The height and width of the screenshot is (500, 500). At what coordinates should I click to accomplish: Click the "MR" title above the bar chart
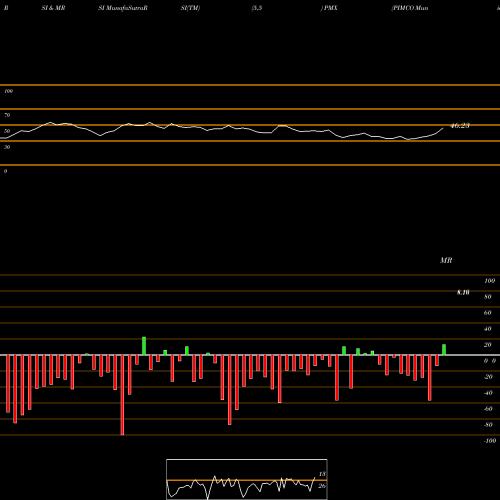(446, 260)
